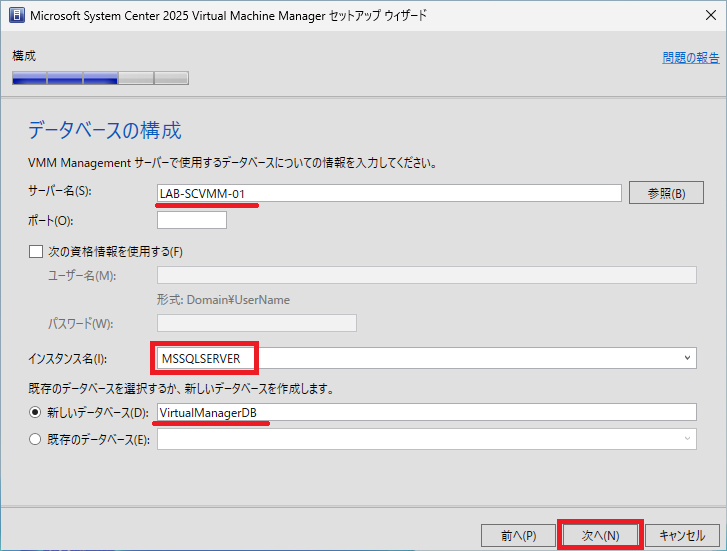The height and width of the screenshot is (551, 727).
Task: Click the パスワード(W) input field
Action: pos(257,323)
